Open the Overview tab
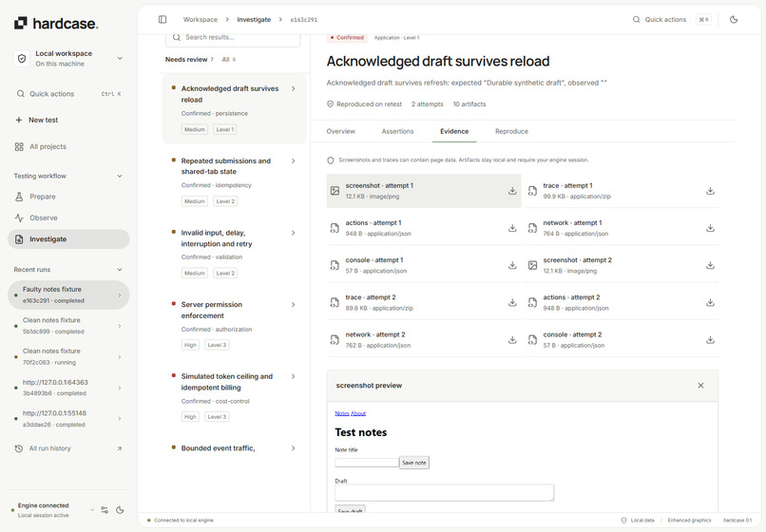Viewport: 766px width, 532px height. point(341,131)
